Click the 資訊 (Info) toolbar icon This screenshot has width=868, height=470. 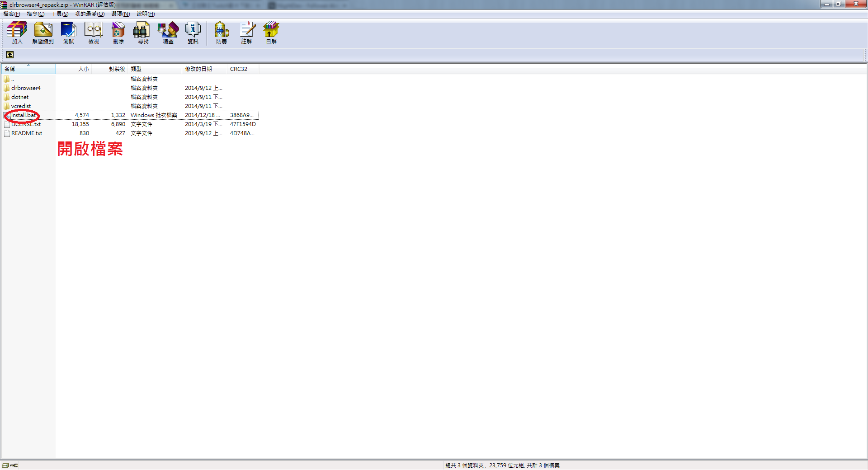[193, 33]
